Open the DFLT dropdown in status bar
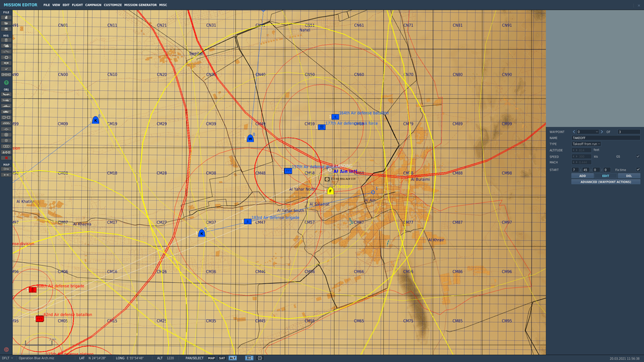The image size is (644, 362). pos(7,358)
